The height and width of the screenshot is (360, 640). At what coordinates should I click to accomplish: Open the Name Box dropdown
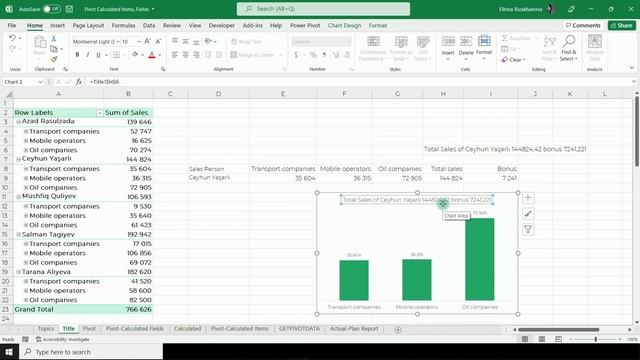point(40,82)
